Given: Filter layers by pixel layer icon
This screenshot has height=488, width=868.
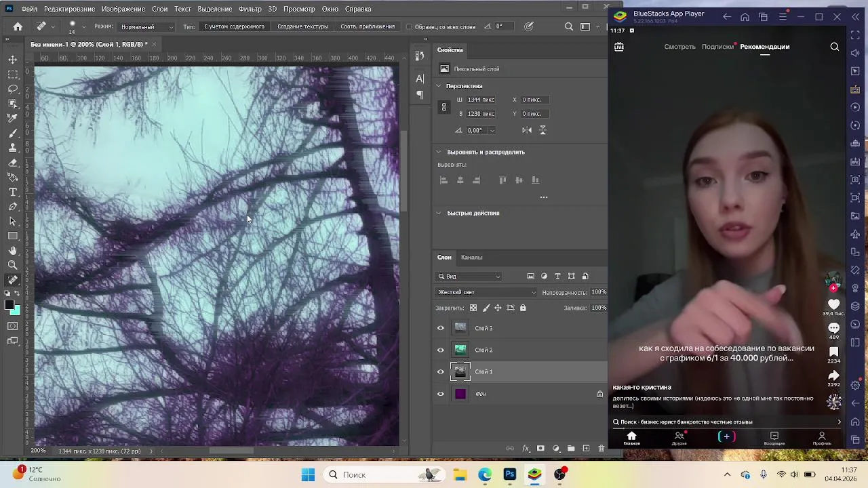Looking at the screenshot, I should pos(530,276).
